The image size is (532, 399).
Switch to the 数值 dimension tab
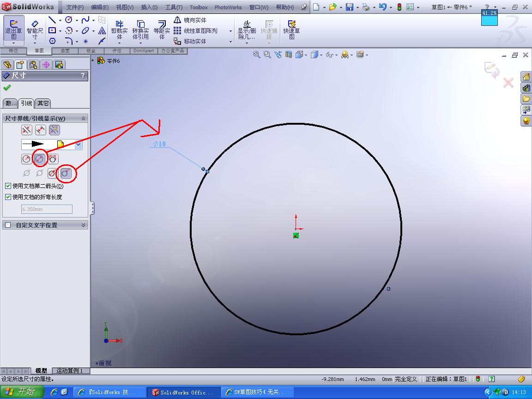(x=10, y=103)
